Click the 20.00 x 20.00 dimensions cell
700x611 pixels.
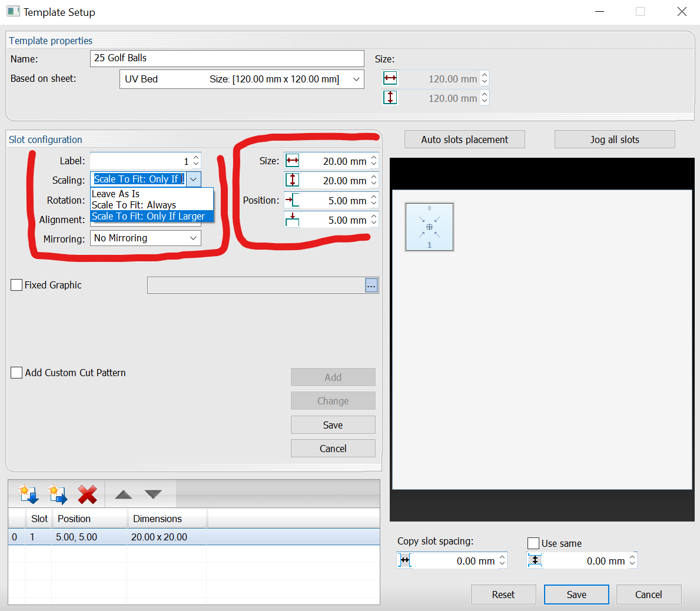167,537
